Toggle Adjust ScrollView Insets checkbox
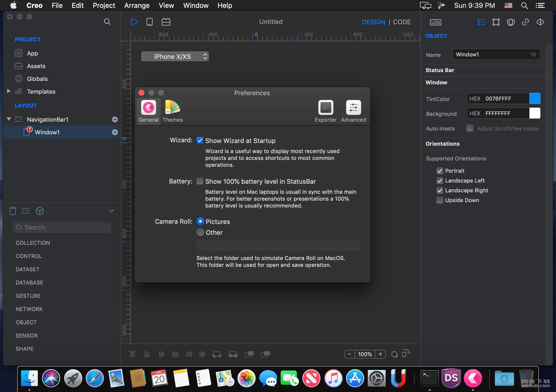The width and height of the screenshot is (556, 392). point(470,128)
